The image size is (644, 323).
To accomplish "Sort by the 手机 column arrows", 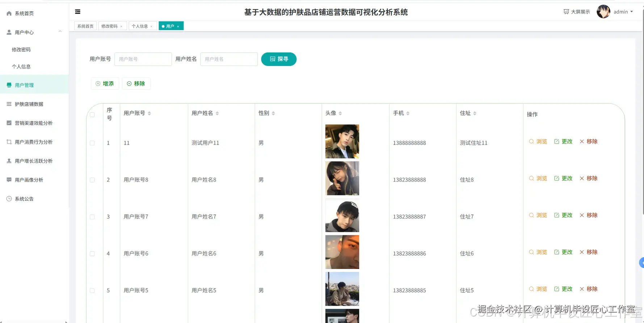I will pos(408,113).
